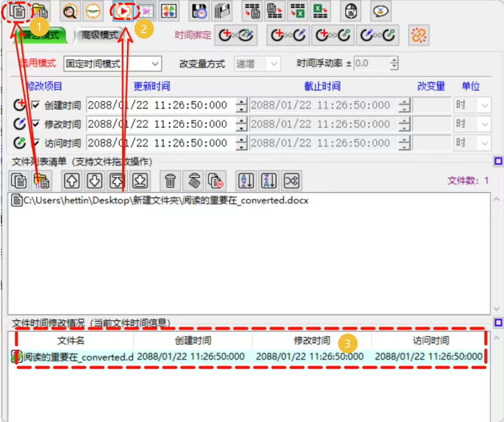This screenshot has height=422, width=504.
Task: Maximize file list panel via blue square
Action: pyautogui.click(x=498, y=161)
